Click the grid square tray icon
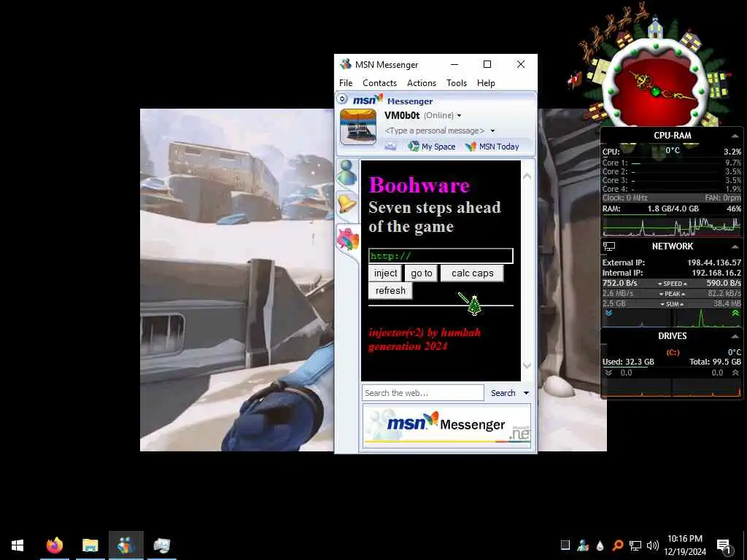The width and height of the screenshot is (747, 560). (565, 545)
